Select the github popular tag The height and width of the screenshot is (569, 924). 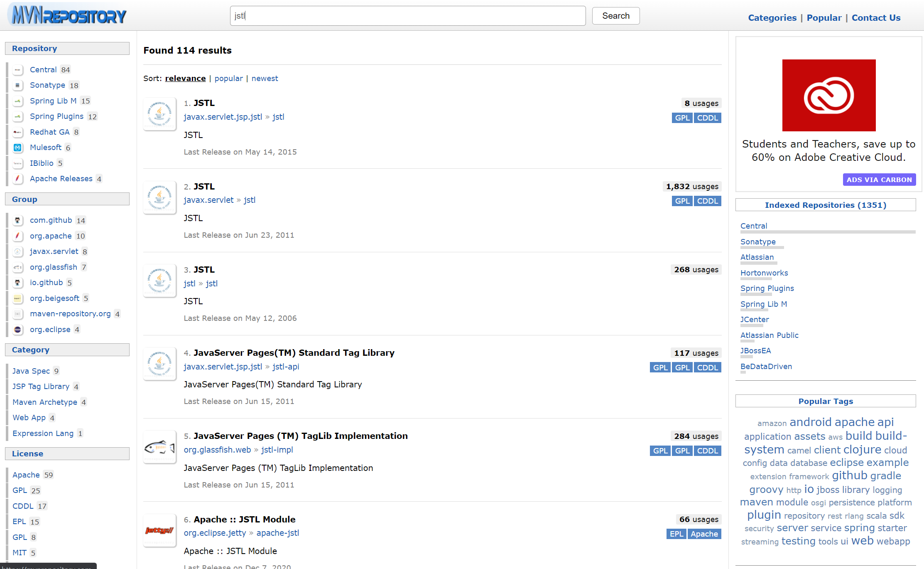(849, 475)
